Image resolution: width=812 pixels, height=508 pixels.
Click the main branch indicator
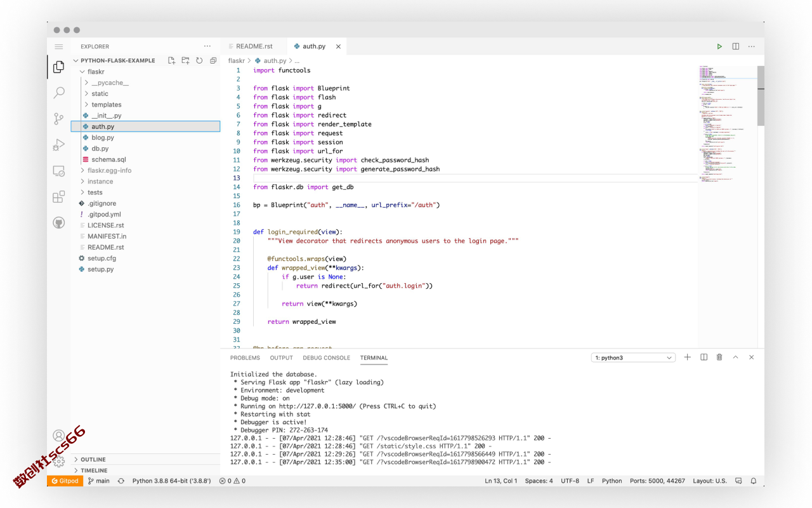point(99,481)
